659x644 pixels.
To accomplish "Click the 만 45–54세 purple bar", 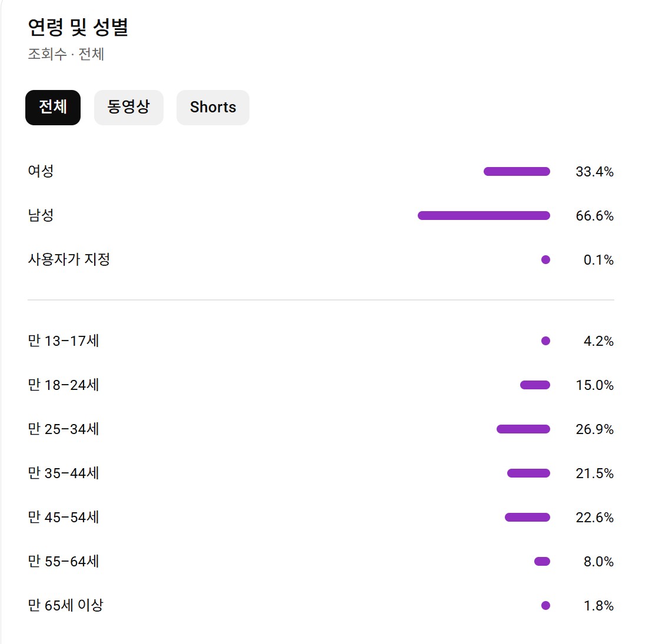I will [527, 518].
